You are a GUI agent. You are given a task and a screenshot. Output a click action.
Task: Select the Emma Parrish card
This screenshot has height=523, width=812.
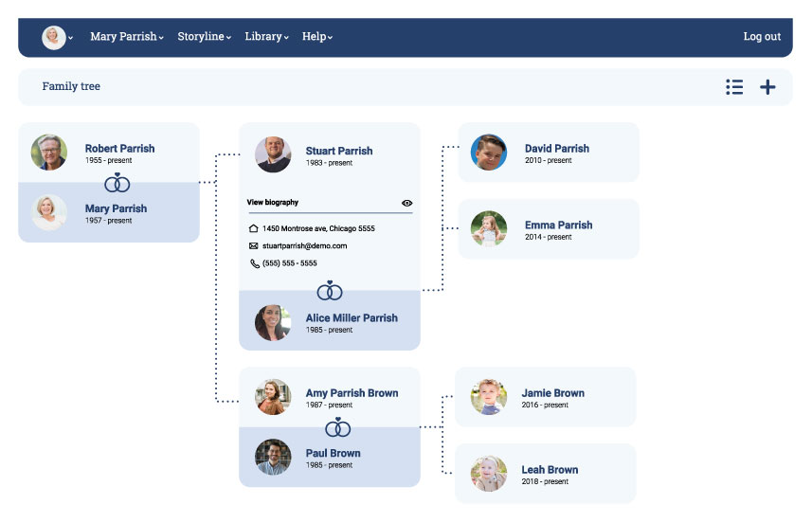[x=549, y=229]
